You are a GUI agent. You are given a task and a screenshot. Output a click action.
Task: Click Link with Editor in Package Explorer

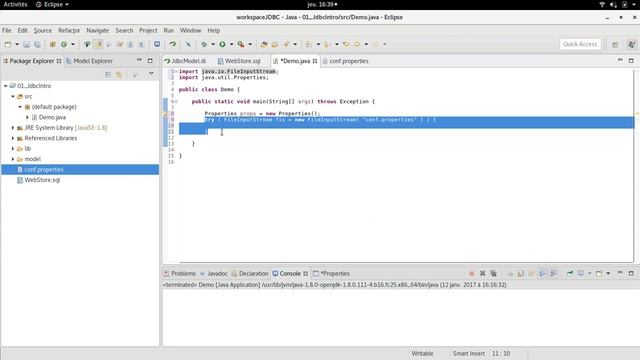(119, 74)
